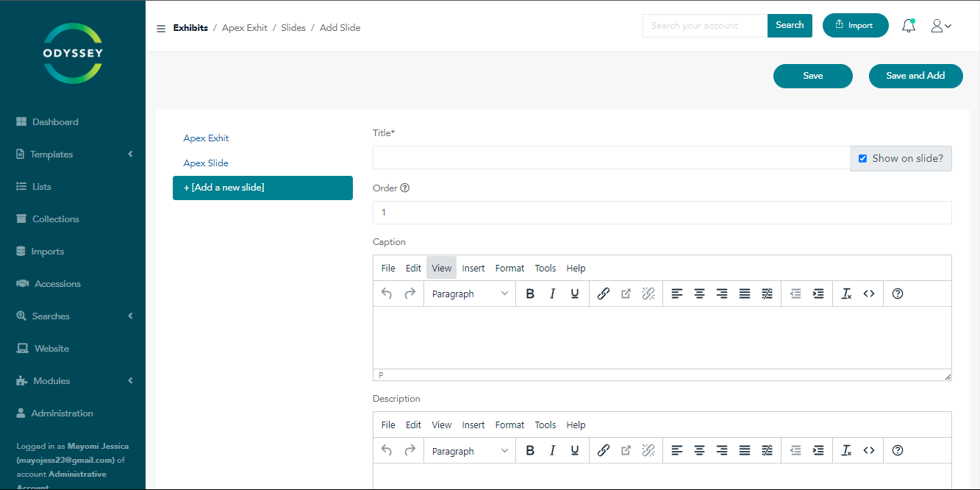Screen dimensions: 980x490
Task: Open the Tools menu in Caption editor
Action: (546, 268)
